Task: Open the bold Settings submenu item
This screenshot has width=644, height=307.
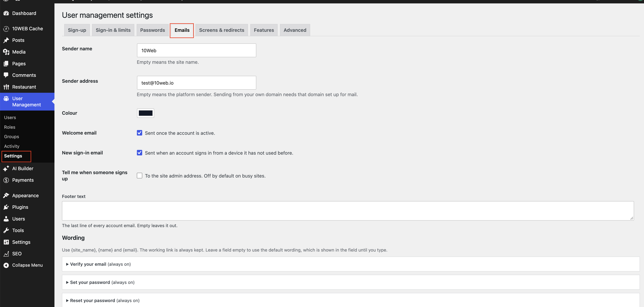Action: pyautogui.click(x=13, y=156)
